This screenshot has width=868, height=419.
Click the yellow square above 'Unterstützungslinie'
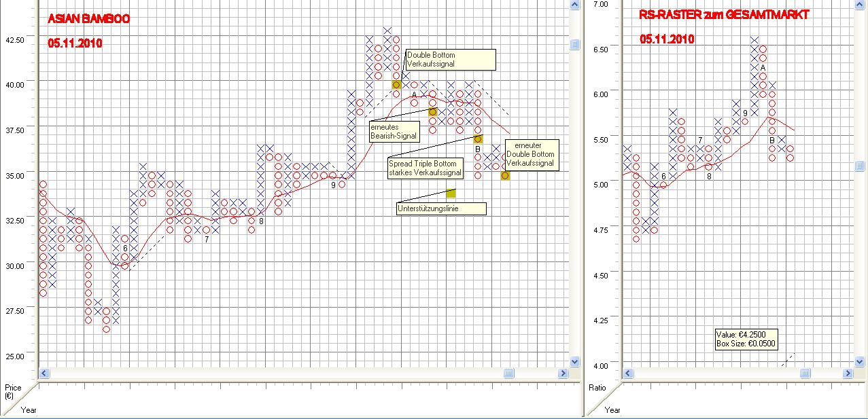tap(451, 194)
